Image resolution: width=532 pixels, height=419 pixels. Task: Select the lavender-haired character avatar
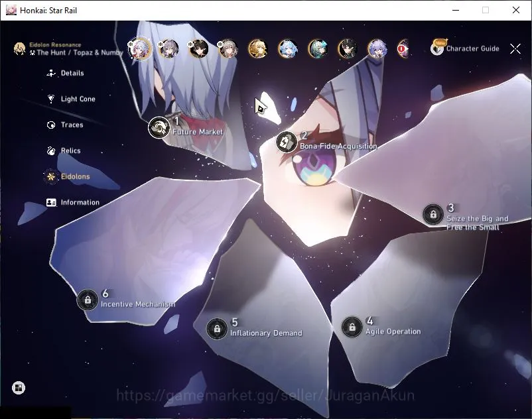[x=377, y=49]
